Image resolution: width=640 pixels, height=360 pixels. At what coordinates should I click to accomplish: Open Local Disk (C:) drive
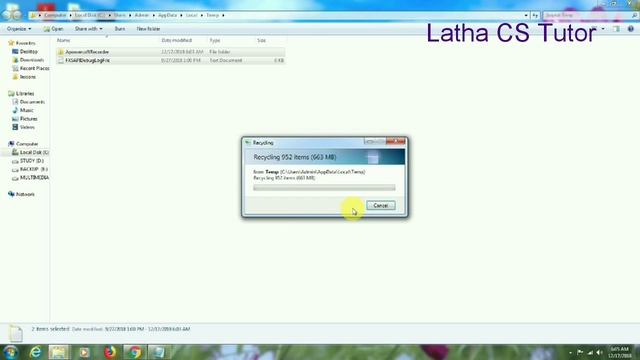tap(34, 152)
